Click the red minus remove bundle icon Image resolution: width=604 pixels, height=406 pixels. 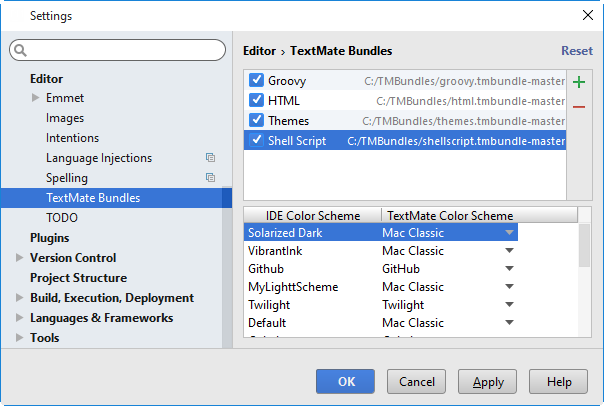click(x=579, y=108)
